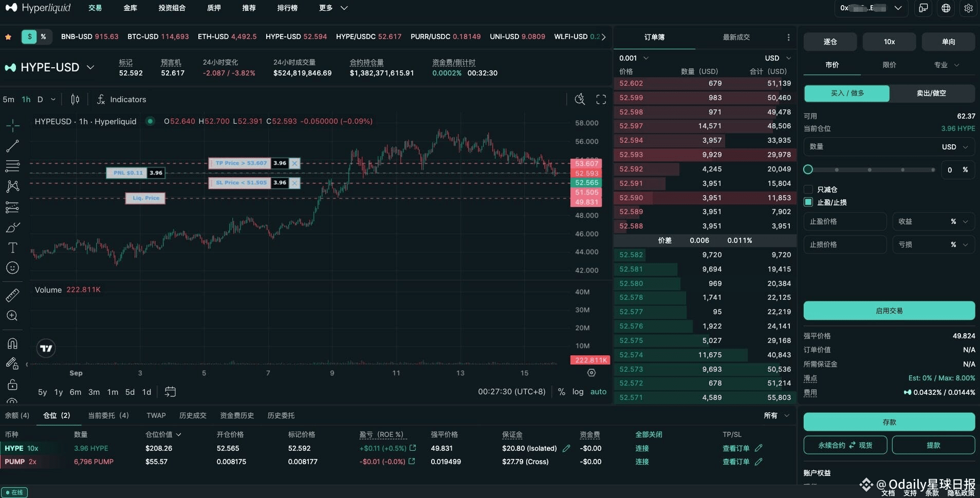Select the ruler measure tool
980x498 pixels.
point(12,296)
